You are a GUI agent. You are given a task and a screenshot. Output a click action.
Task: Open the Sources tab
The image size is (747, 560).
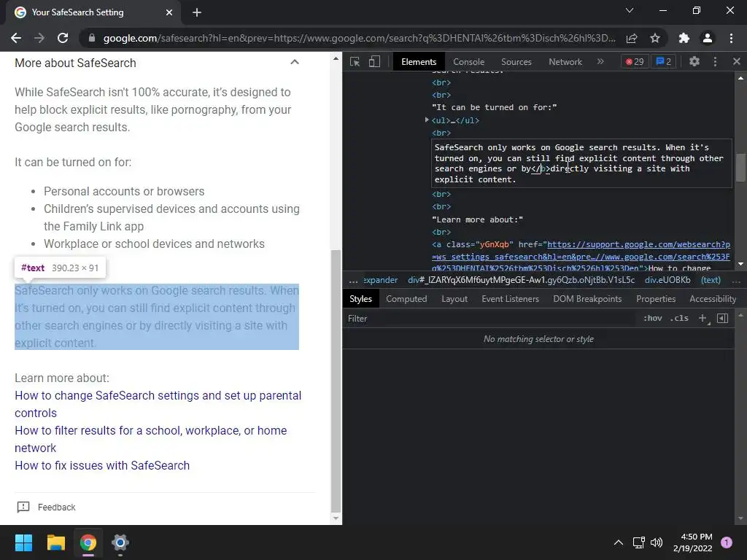(516, 62)
